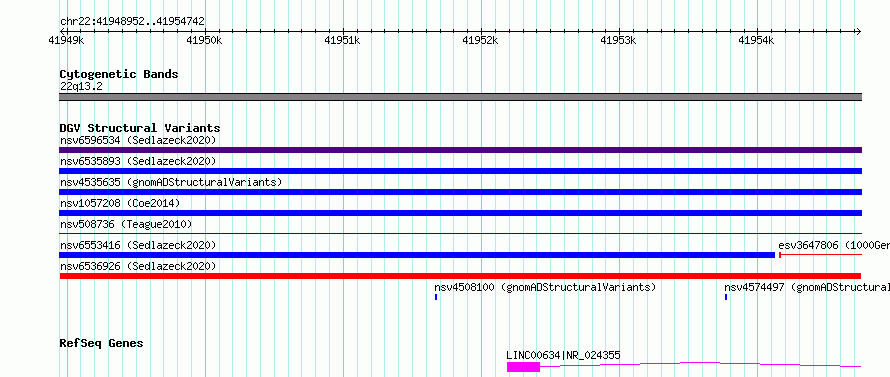Click the 41952k ruler tick label
The height and width of the screenshot is (377, 890).
tap(480, 41)
